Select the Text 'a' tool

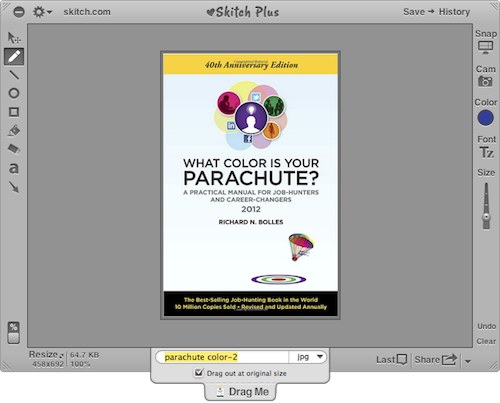tap(14, 168)
